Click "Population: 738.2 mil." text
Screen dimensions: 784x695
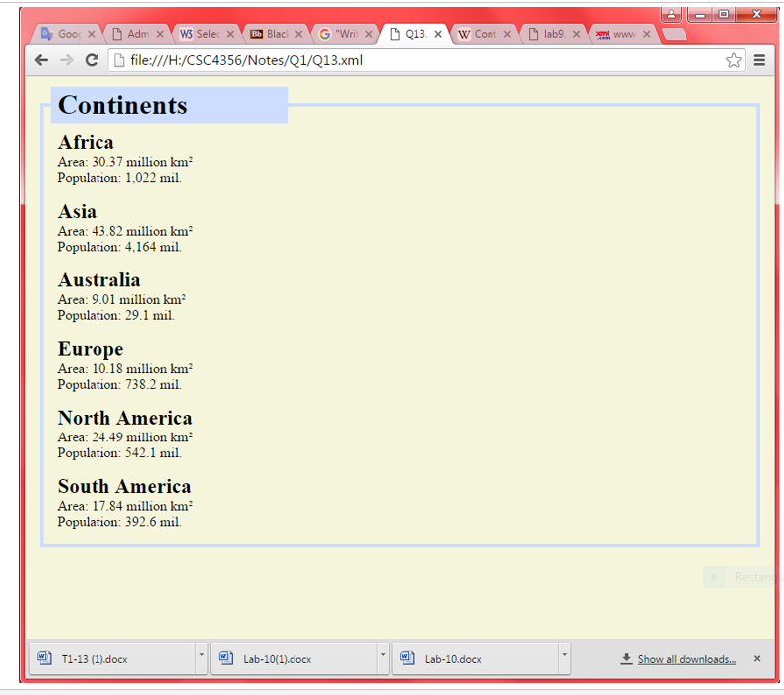(x=119, y=385)
